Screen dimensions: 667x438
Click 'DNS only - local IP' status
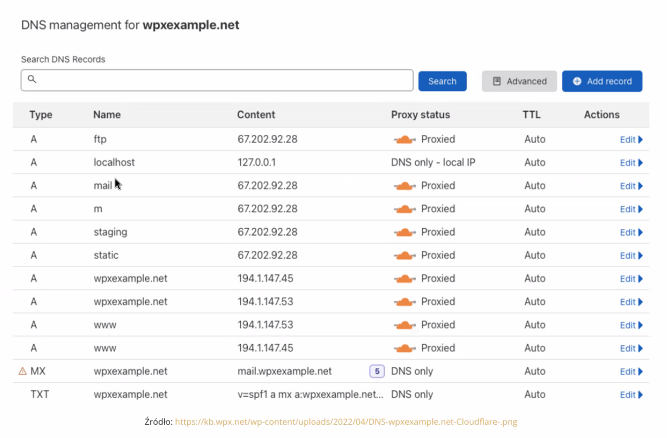[x=433, y=162]
